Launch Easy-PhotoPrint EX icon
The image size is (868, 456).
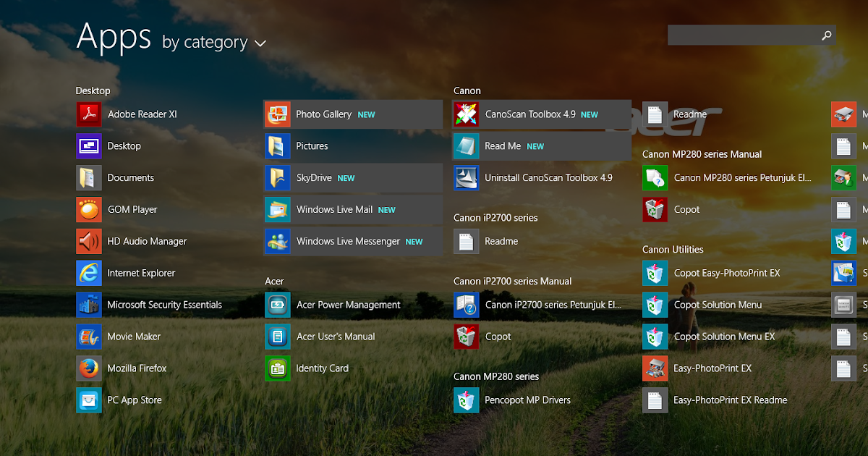pyautogui.click(x=655, y=368)
